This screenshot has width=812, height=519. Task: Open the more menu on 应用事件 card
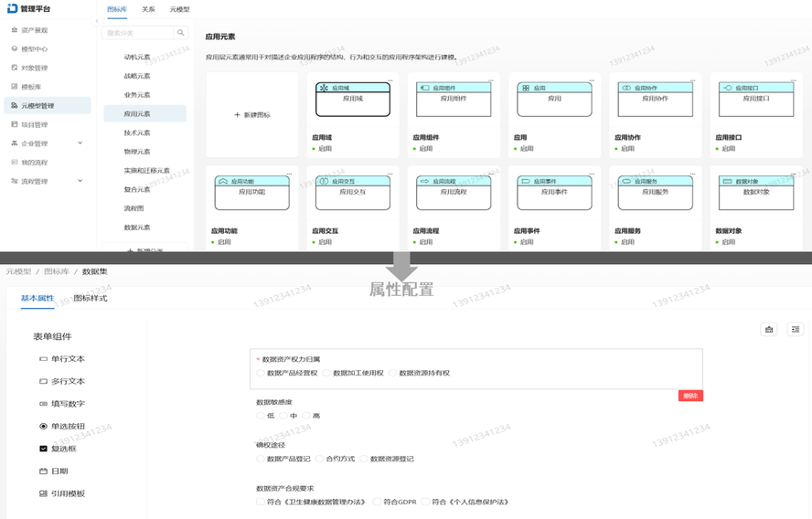click(592, 174)
